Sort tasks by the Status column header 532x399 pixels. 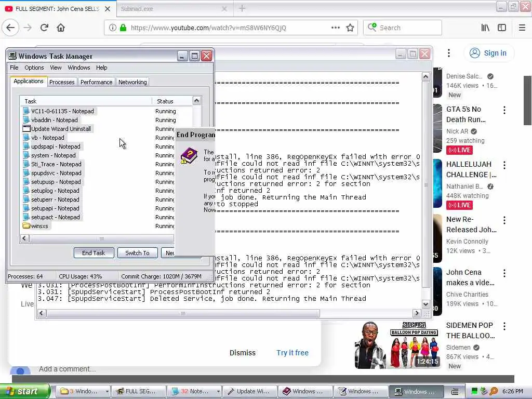[x=172, y=101]
